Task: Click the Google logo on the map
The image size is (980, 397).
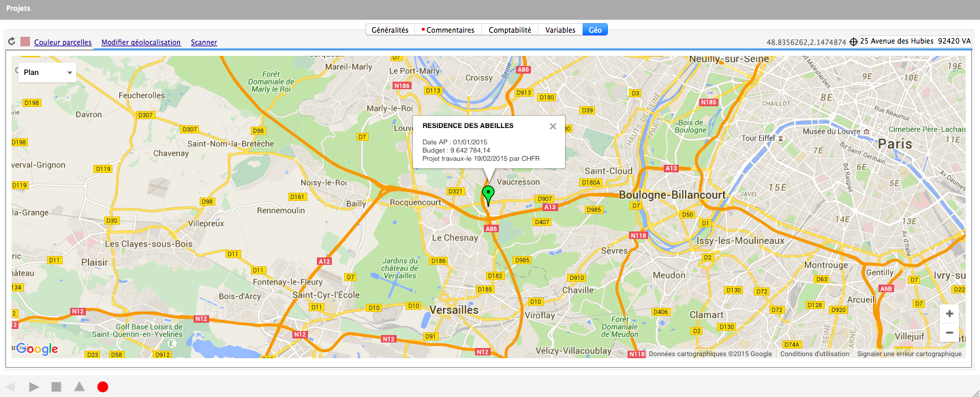Action: [x=37, y=349]
